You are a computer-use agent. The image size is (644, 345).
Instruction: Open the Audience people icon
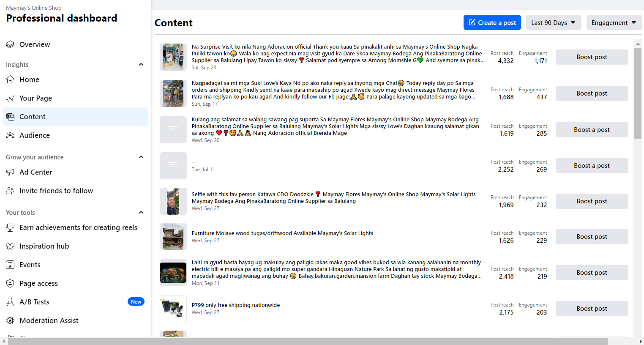coord(10,135)
